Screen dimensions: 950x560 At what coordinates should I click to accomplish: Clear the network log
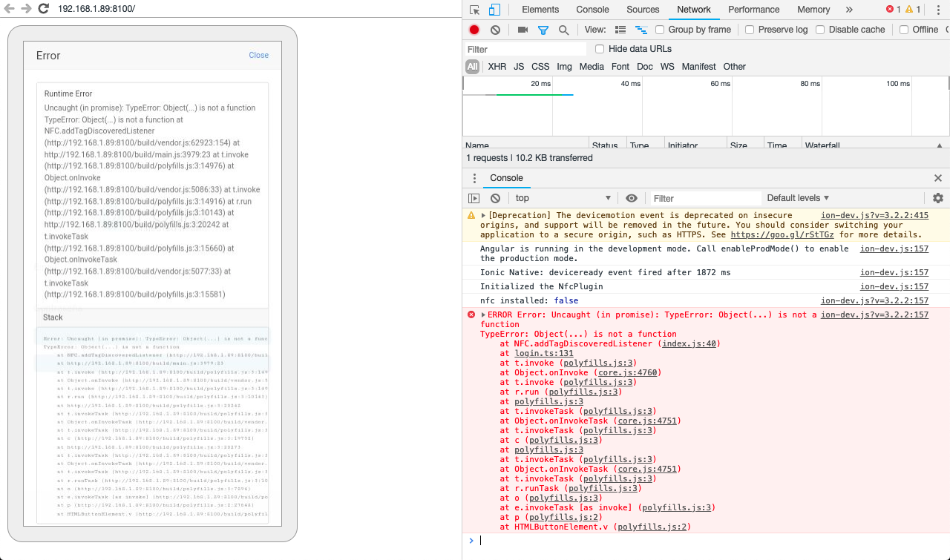(494, 30)
